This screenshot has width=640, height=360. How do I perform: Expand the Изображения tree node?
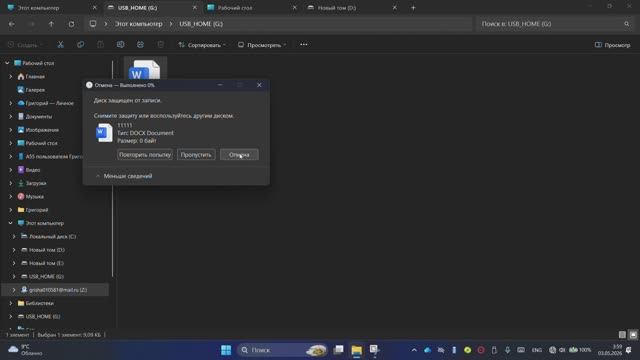(x=11, y=130)
